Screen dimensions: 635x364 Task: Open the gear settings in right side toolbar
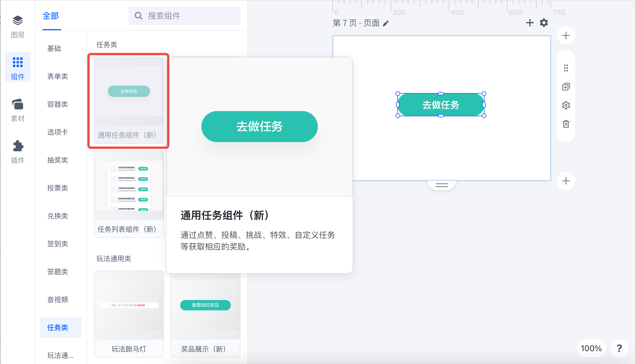(566, 105)
